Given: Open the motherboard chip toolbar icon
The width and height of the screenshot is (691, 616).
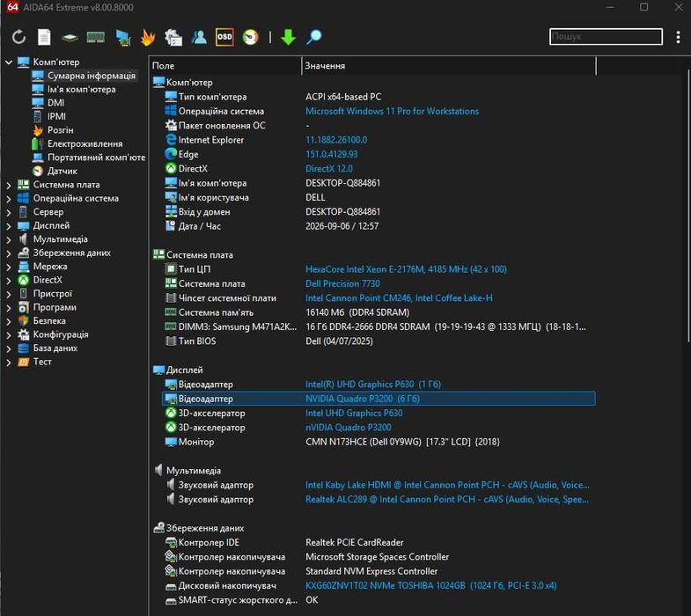Looking at the screenshot, I should (70, 38).
